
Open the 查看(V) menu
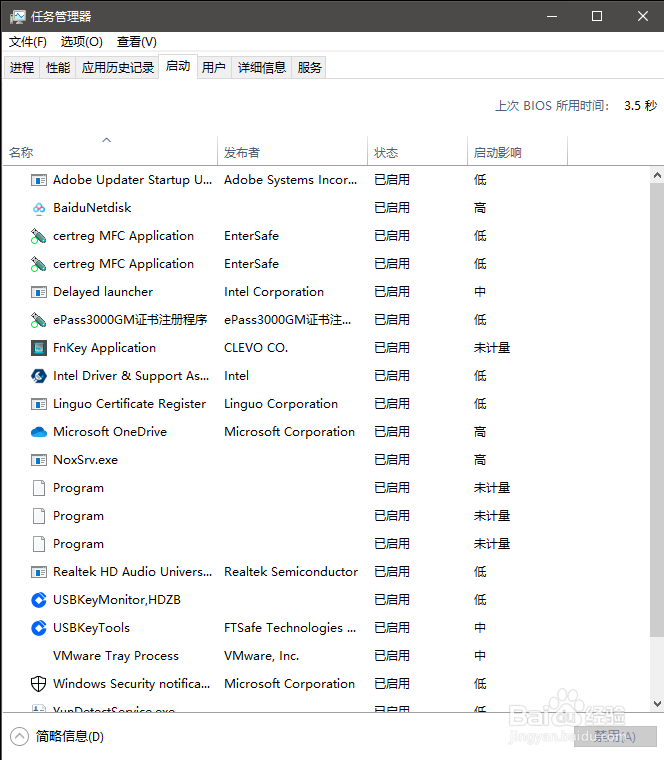(x=137, y=42)
